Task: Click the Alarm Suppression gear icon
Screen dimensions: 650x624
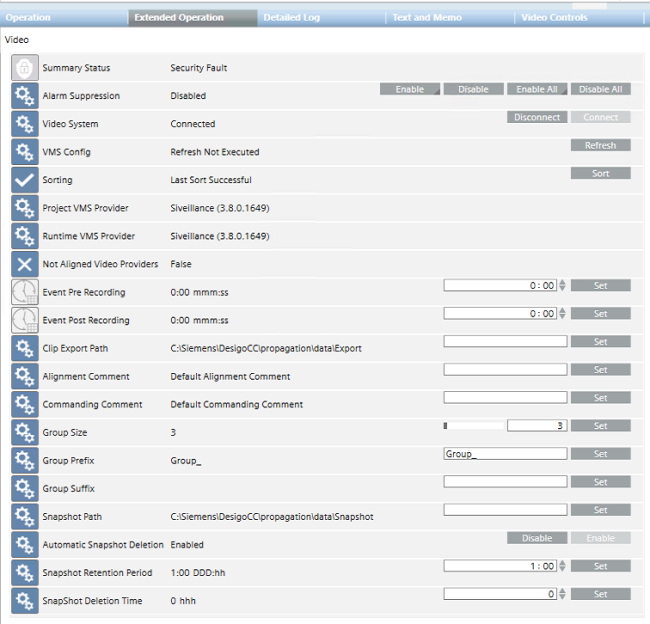Action: 25,96
